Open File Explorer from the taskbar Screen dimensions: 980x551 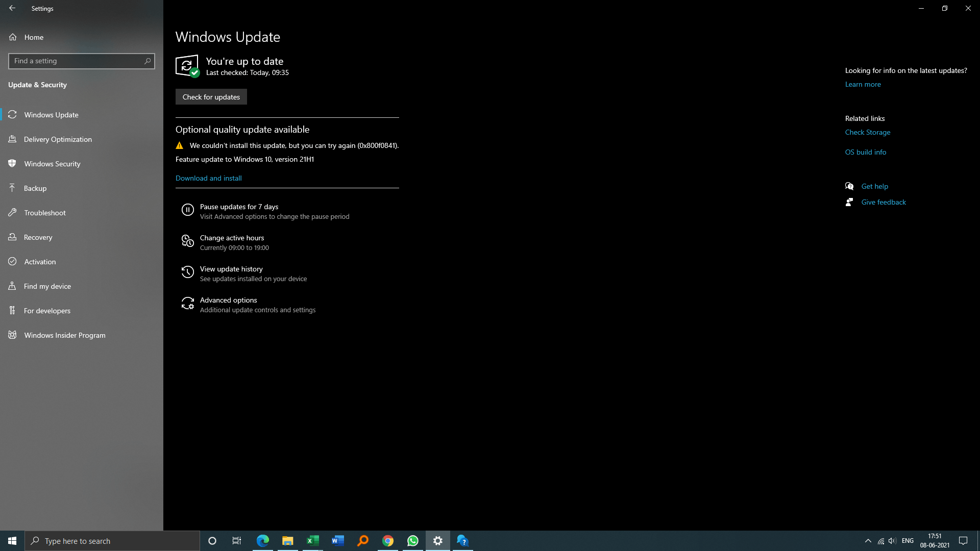point(288,541)
